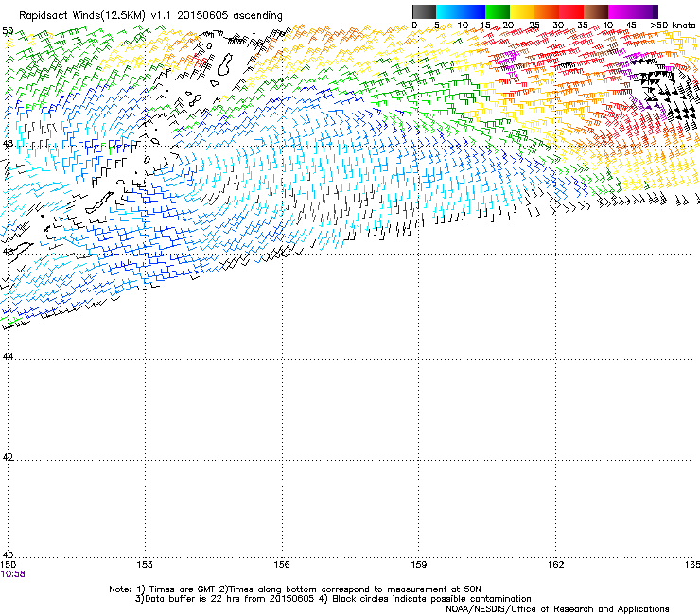Click the '30' legend tick label
The image size is (700, 615).
pos(558,26)
